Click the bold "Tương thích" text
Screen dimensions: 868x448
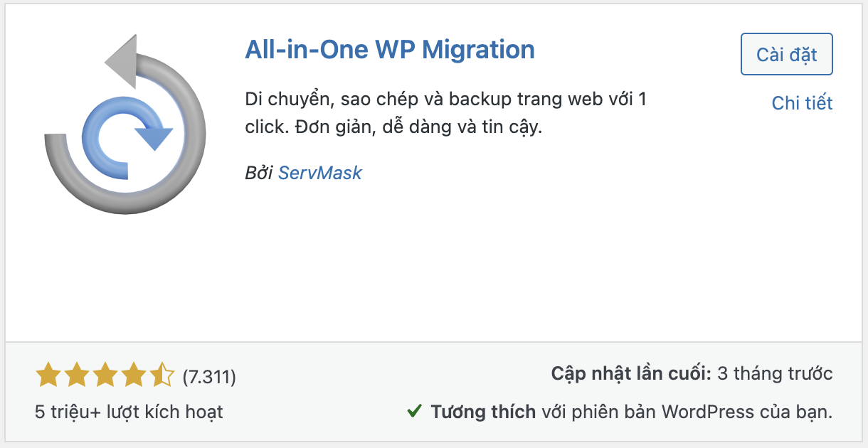pyautogui.click(x=483, y=411)
